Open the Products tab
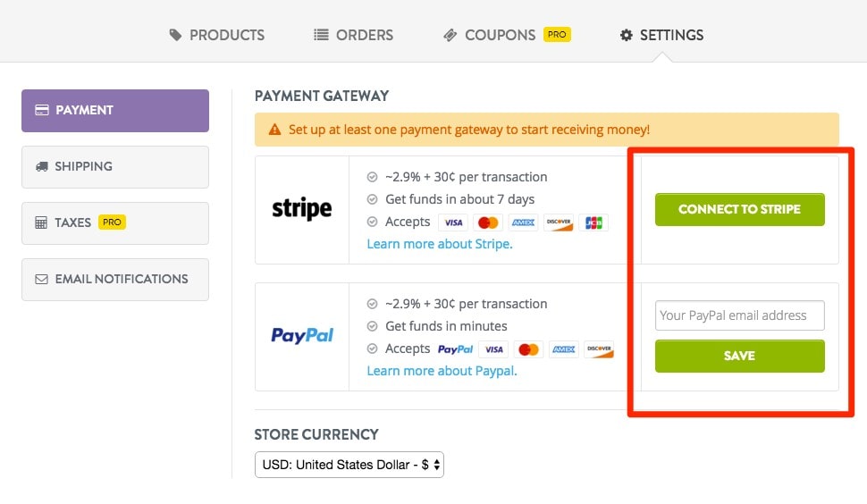The width and height of the screenshot is (867, 504). 217,36
